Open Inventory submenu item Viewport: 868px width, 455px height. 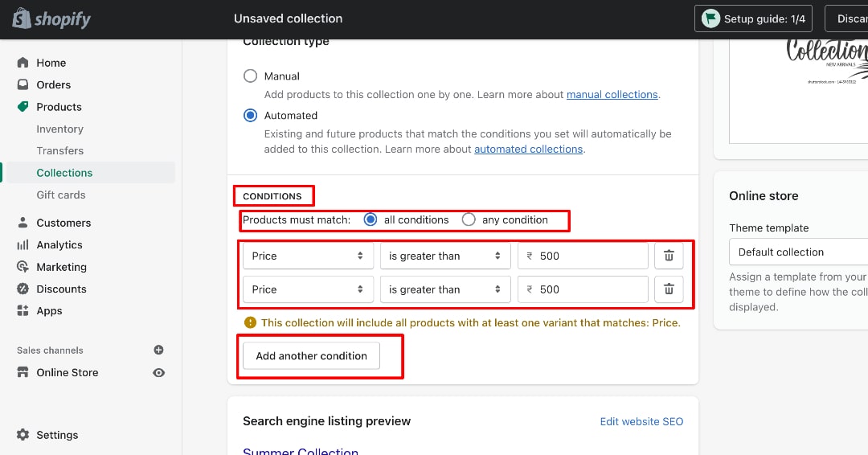(59, 129)
